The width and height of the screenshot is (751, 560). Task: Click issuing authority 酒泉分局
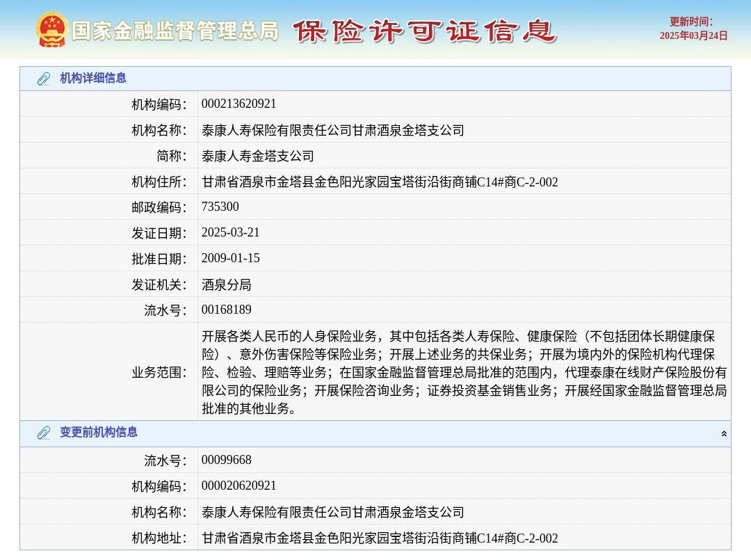[227, 285]
